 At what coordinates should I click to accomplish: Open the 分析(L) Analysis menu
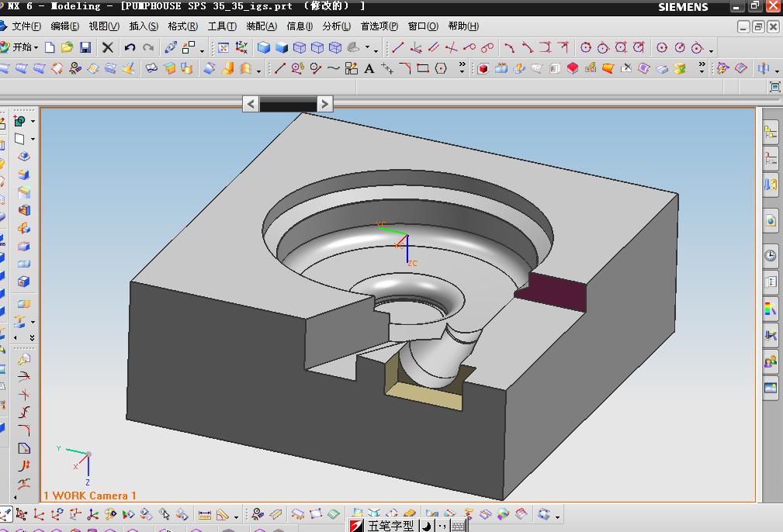[x=336, y=26]
